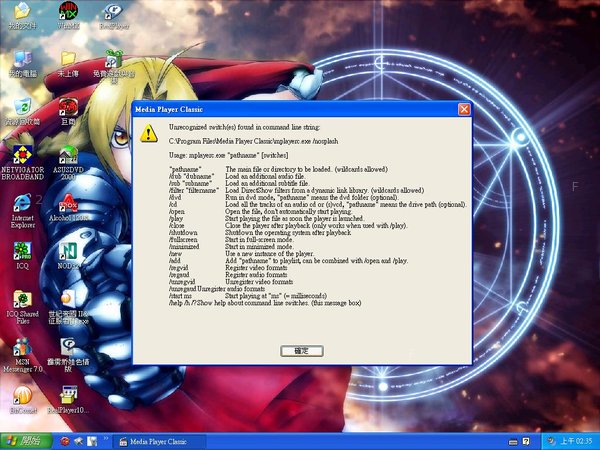
Task: Click the 'Unrecognized switch(es) found' message text
Action: click(245, 127)
